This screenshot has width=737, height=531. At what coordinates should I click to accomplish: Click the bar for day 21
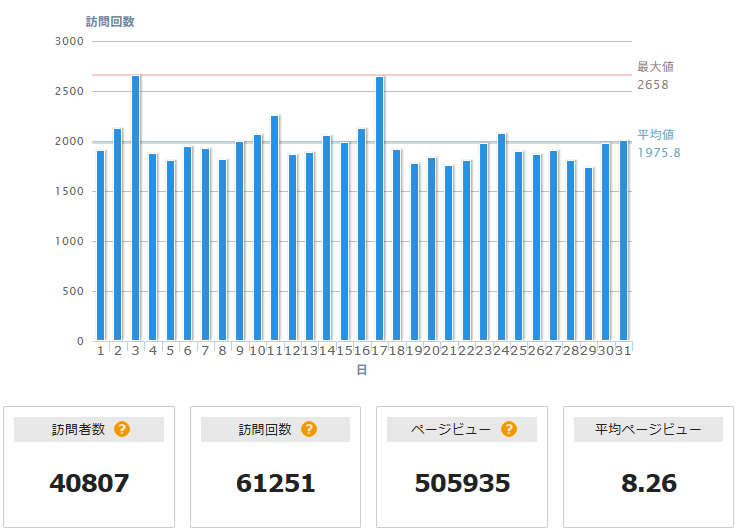point(448,253)
